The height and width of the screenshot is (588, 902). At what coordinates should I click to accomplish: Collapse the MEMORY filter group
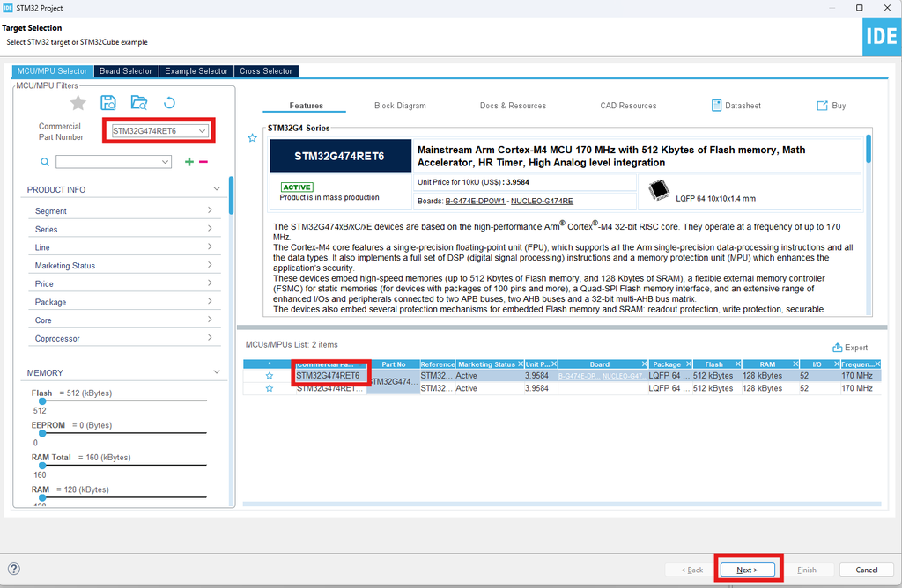click(x=217, y=372)
